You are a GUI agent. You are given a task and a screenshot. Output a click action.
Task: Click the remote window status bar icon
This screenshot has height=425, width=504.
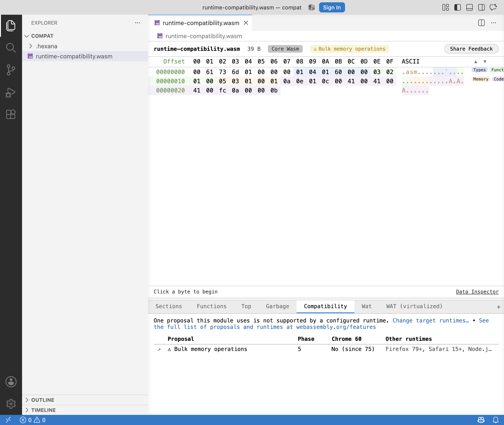(x=8, y=420)
